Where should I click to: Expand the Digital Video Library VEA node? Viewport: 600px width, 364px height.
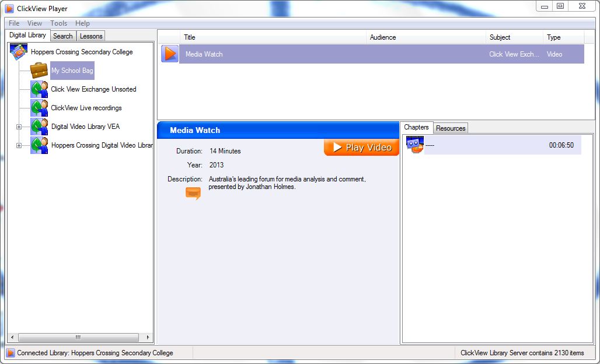[x=19, y=127]
